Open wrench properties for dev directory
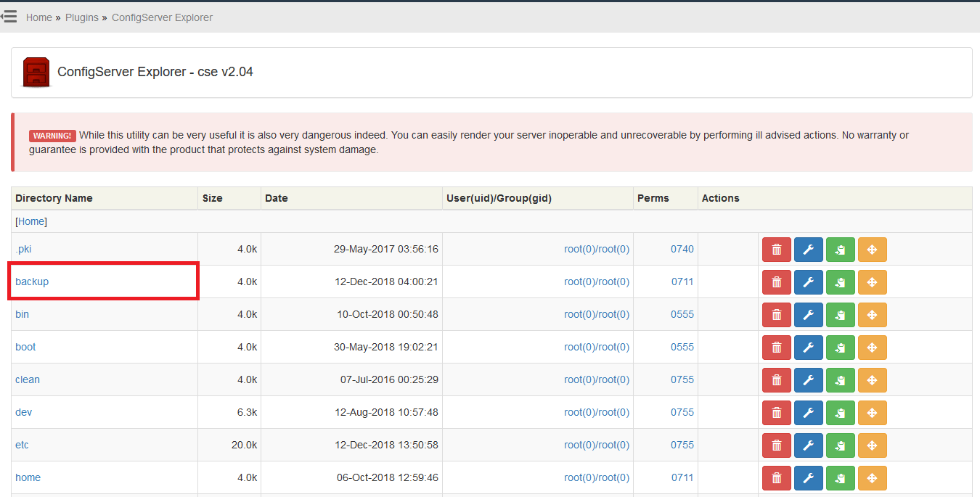The height and width of the screenshot is (497, 980). (x=809, y=413)
